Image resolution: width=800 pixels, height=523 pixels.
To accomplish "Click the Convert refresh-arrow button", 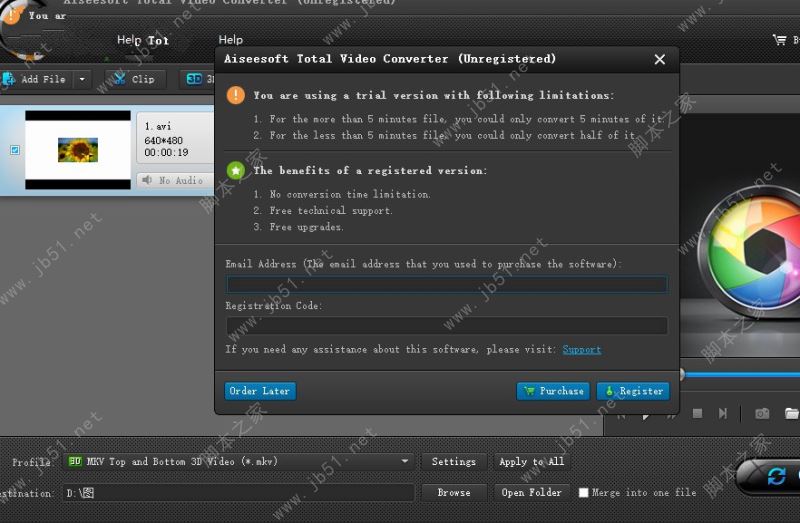I will coord(776,477).
